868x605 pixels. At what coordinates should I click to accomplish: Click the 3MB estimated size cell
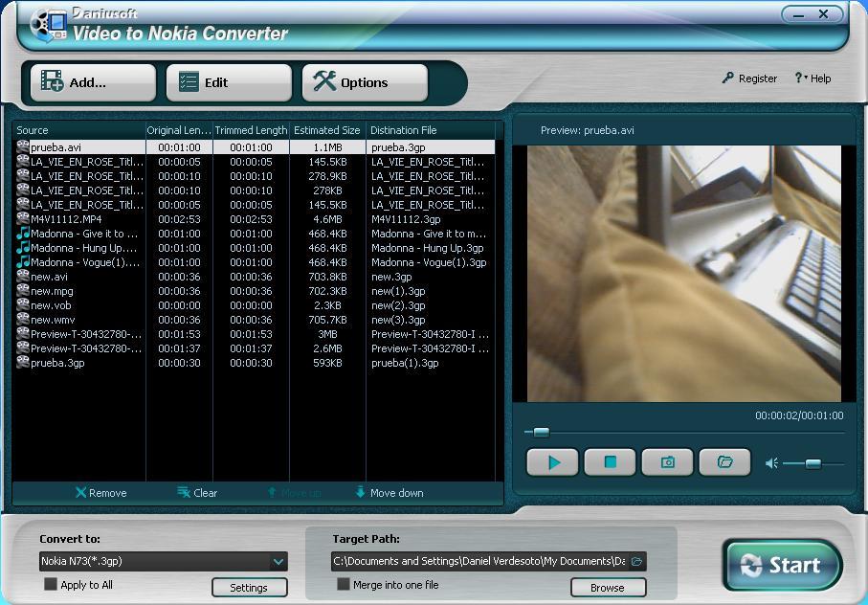327,334
